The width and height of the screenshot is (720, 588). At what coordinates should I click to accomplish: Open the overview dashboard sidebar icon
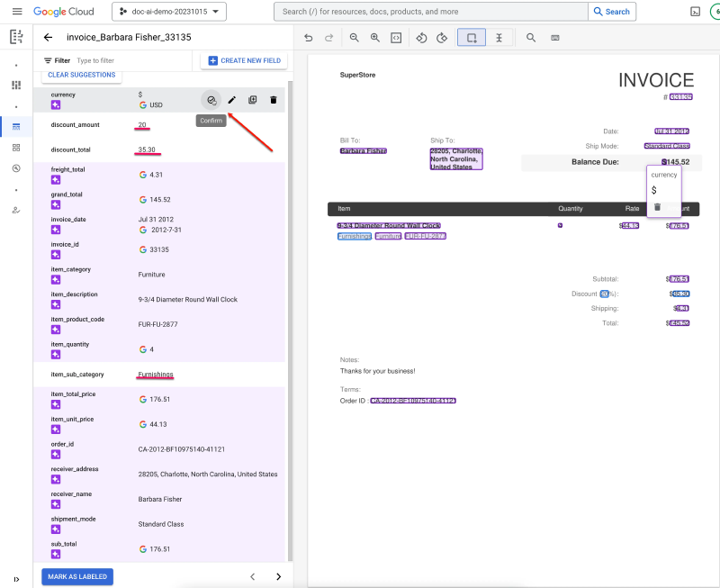point(16,86)
